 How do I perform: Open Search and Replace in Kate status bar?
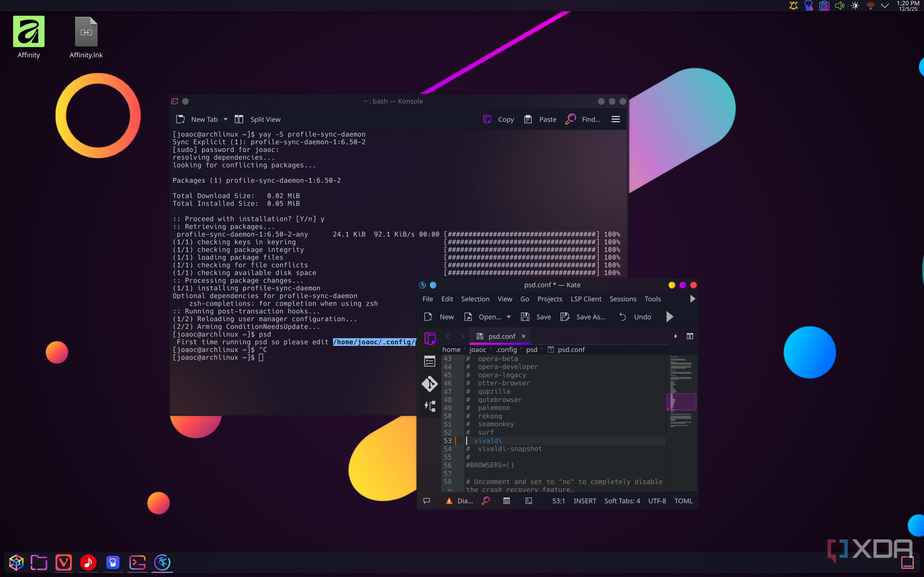tap(486, 501)
